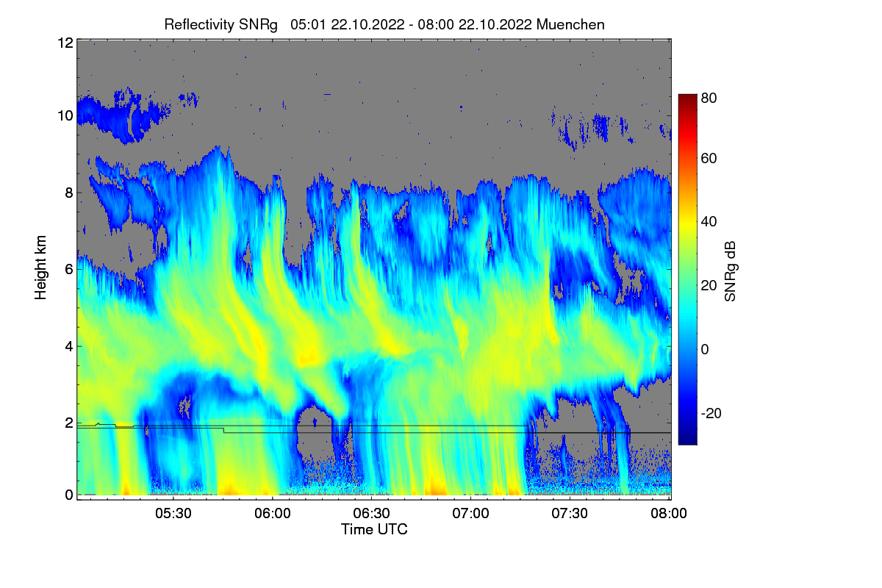Click the dark blue bottom of the colorbar
This screenshot has height=588, width=882.
pos(687,439)
